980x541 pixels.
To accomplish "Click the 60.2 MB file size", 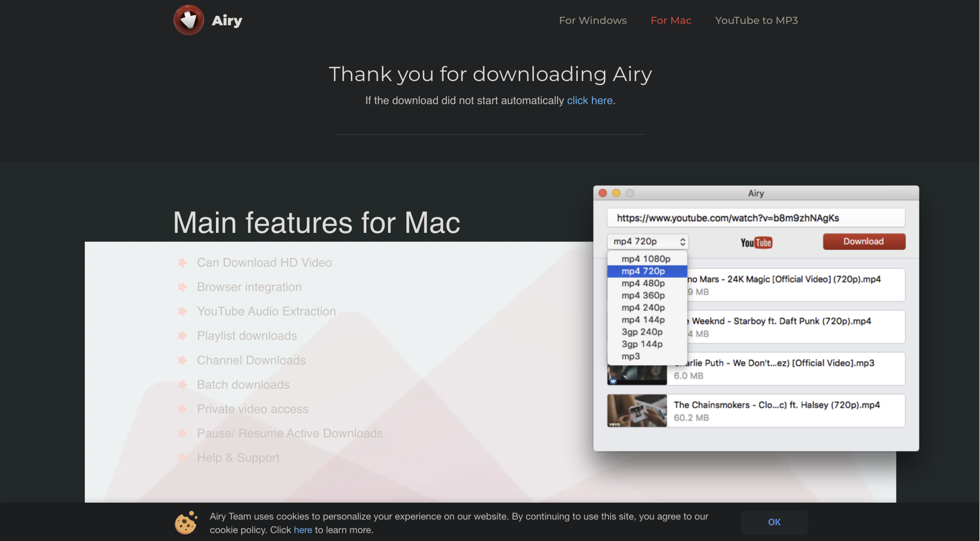I will tap(691, 418).
